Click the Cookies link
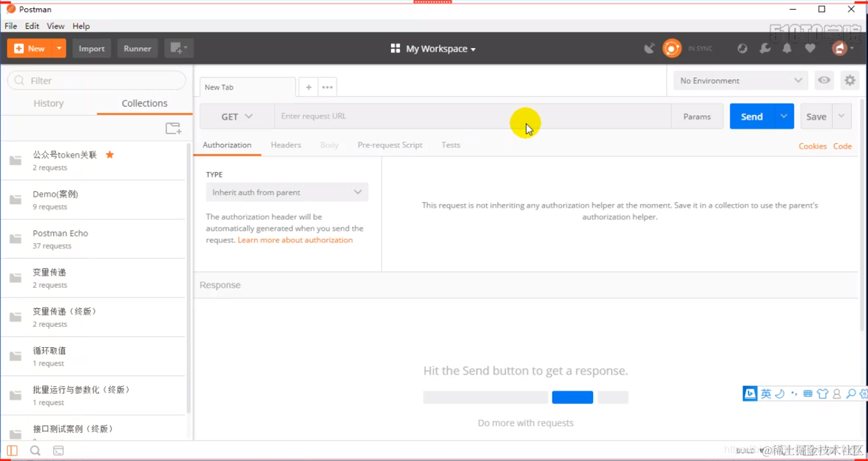Screen dimensions: 868x461 coord(812,146)
